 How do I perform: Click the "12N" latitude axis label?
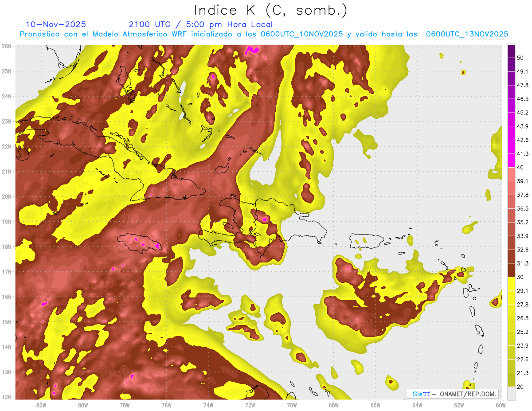pyautogui.click(x=7, y=397)
